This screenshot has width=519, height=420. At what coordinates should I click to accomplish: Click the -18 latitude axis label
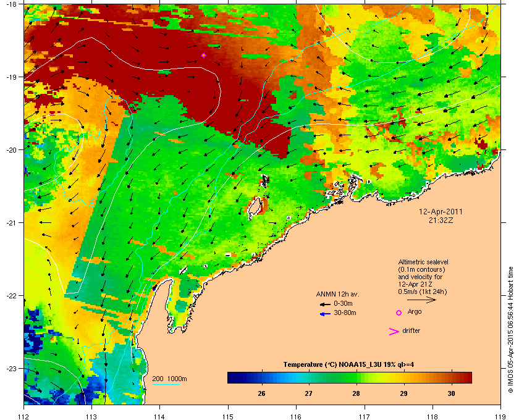click(12, 4)
